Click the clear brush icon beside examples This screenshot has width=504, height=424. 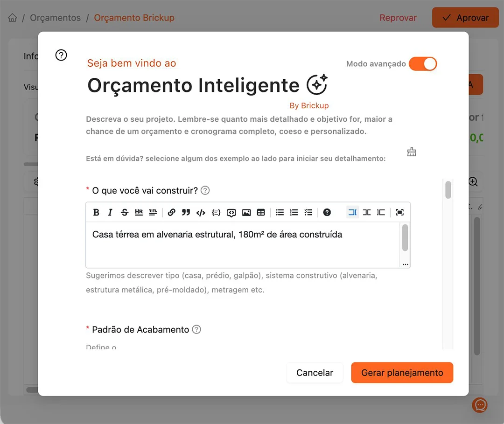(x=412, y=152)
